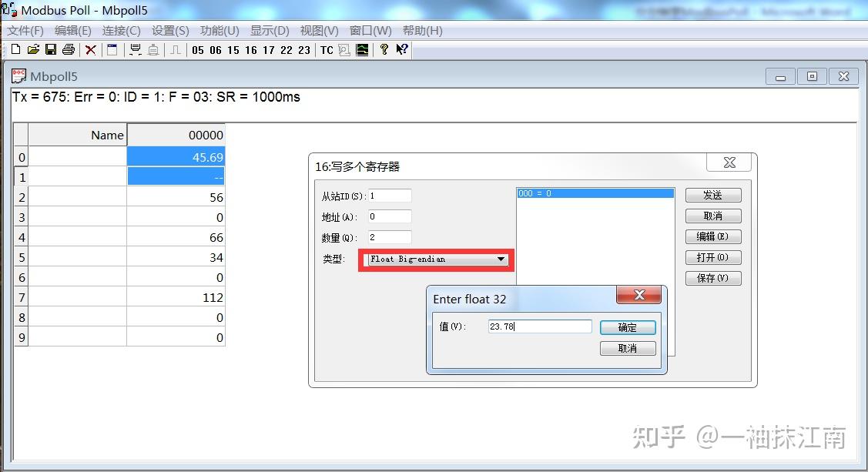Open the 连接(C) menu
Image resolution: width=868 pixels, height=472 pixels.
[120, 31]
